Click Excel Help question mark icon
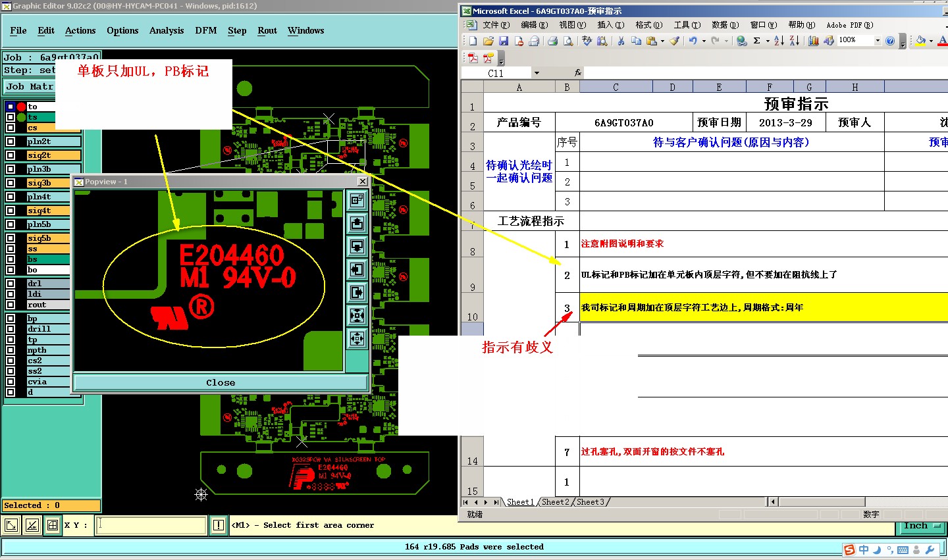The width and height of the screenshot is (948, 560). click(x=890, y=41)
